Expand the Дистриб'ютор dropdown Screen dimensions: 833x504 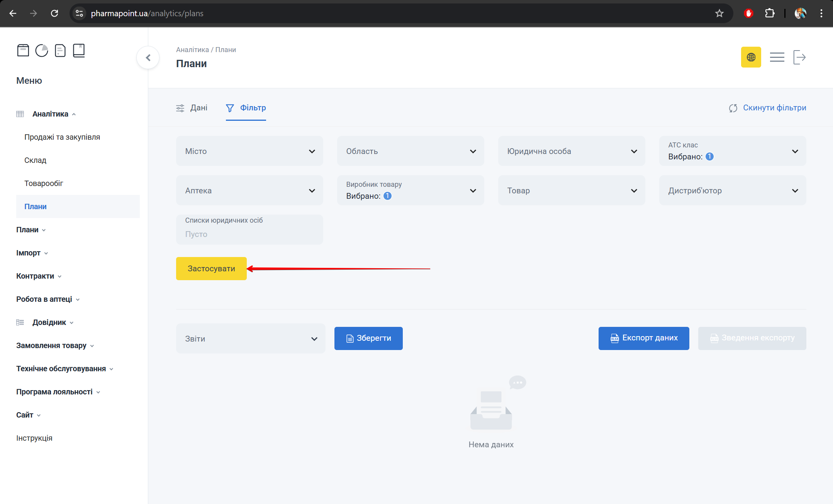[732, 191]
